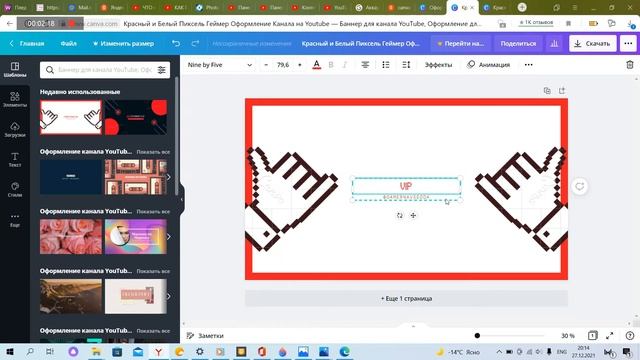Viewport: 640px width, 360px height.
Task: Expand cassette template row with arrow
Action: pyautogui.click(x=168, y=177)
